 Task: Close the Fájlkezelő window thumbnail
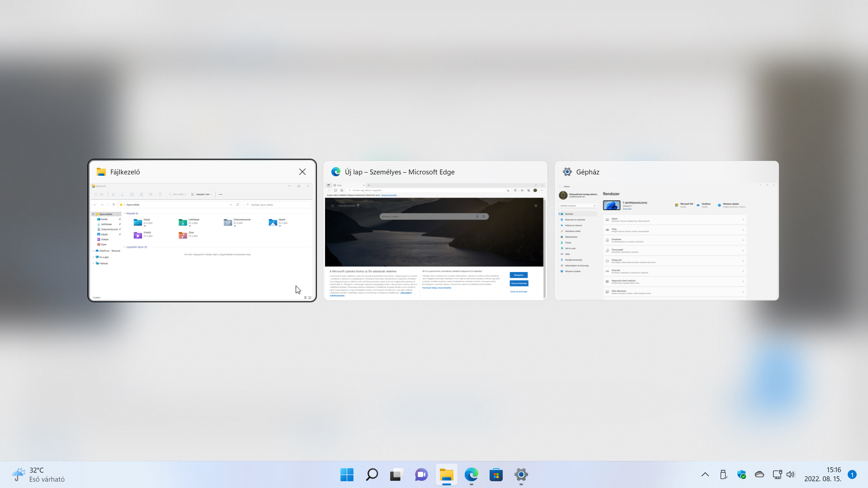click(x=302, y=172)
